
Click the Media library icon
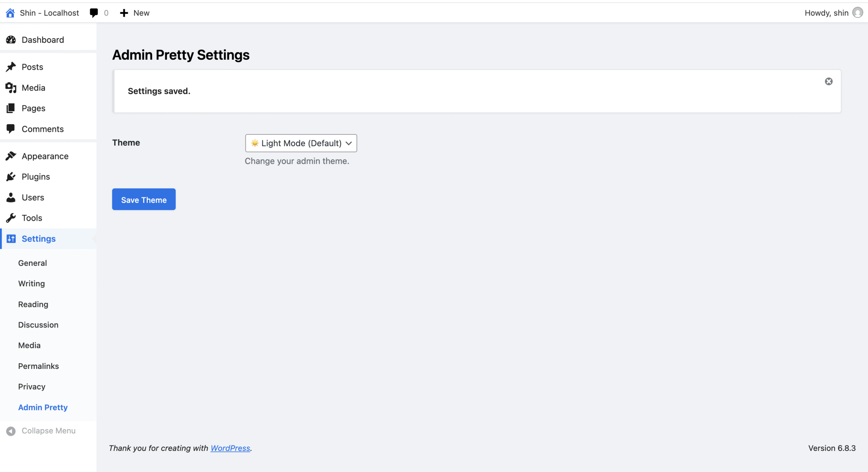point(11,87)
